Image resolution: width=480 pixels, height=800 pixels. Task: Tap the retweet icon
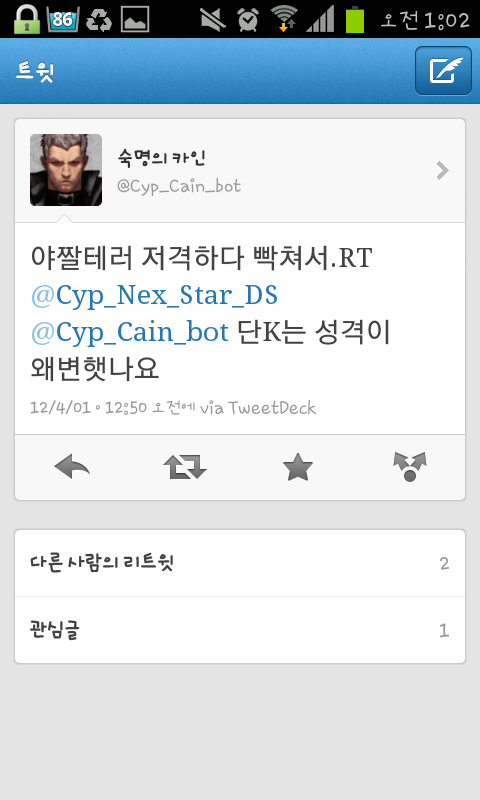[x=185, y=467]
